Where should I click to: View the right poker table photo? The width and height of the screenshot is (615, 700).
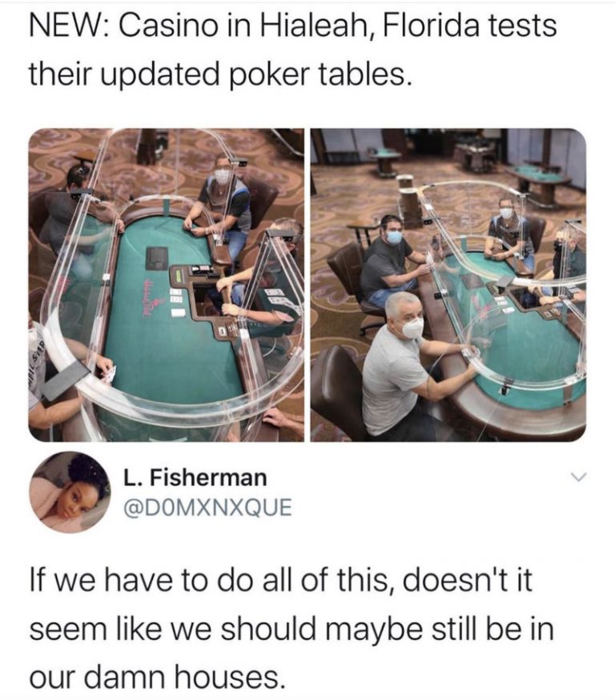[x=448, y=285]
